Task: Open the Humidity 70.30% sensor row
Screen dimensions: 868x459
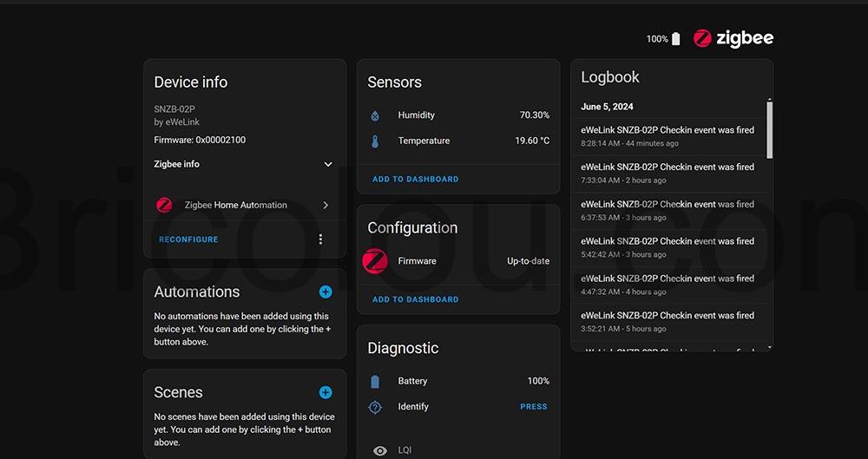Action: [x=458, y=115]
